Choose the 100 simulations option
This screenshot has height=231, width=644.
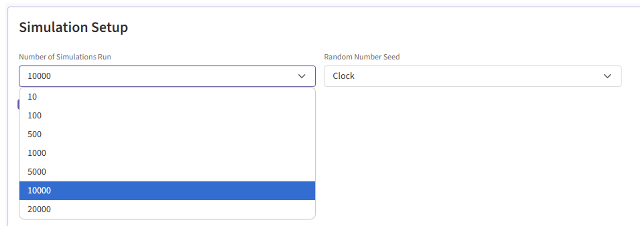click(x=35, y=116)
